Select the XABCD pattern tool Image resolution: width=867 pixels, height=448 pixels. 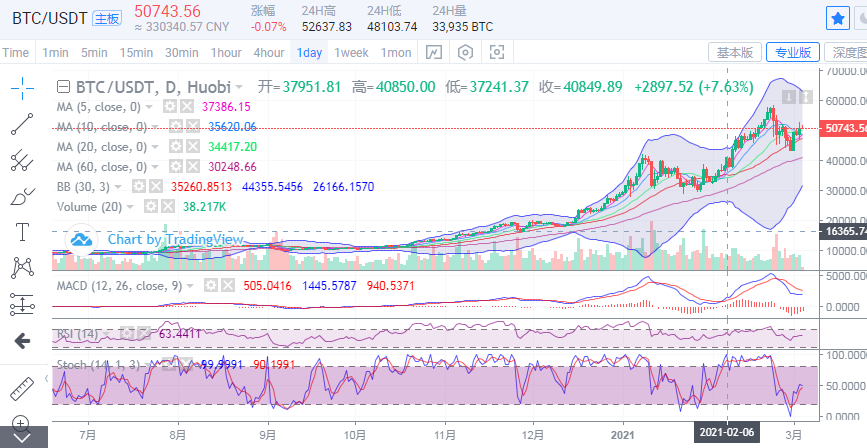tap(22, 268)
